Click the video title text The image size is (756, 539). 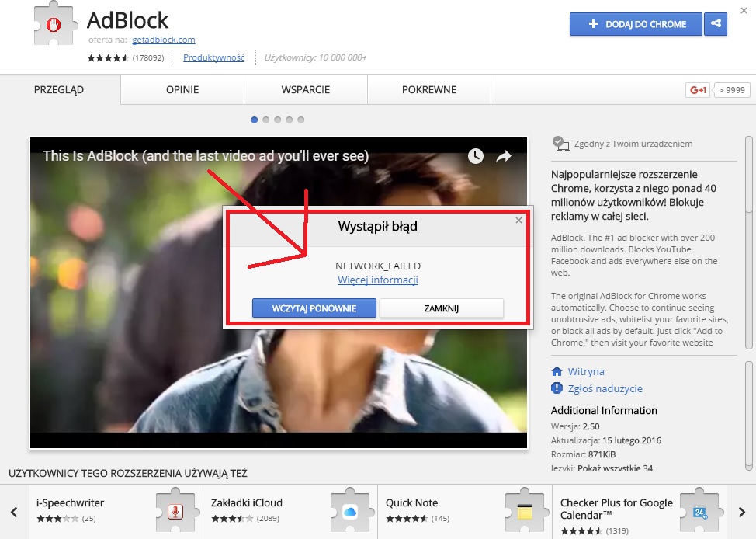(x=206, y=156)
